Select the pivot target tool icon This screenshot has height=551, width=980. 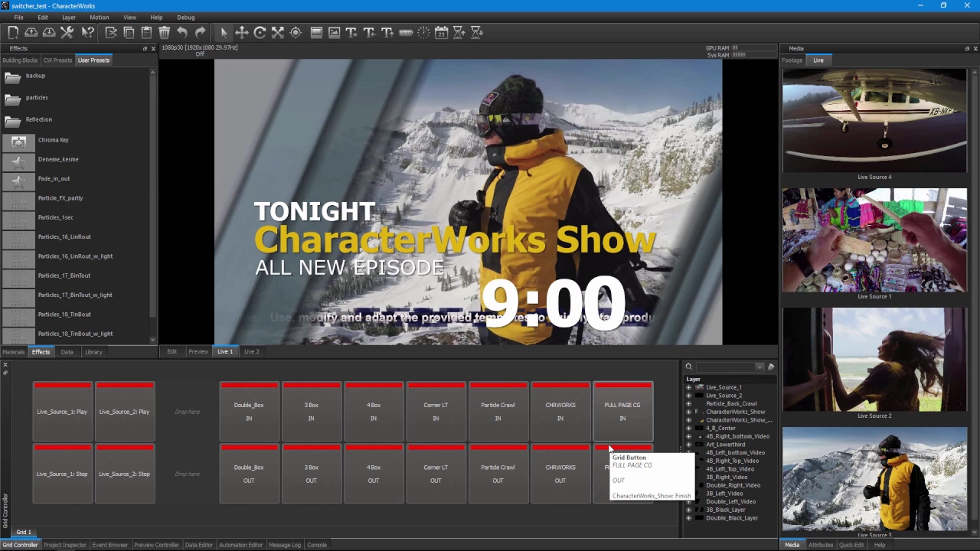click(295, 32)
